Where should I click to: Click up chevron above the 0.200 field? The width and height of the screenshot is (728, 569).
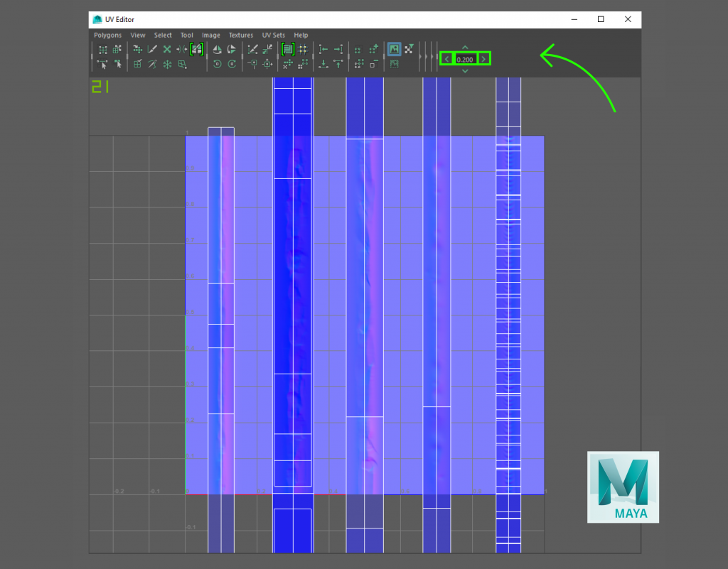point(465,48)
